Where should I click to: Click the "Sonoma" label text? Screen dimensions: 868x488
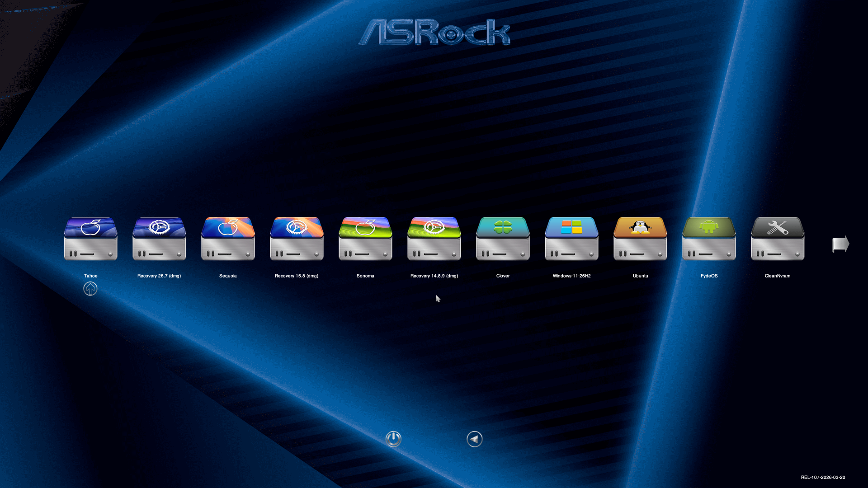(365, 276)
